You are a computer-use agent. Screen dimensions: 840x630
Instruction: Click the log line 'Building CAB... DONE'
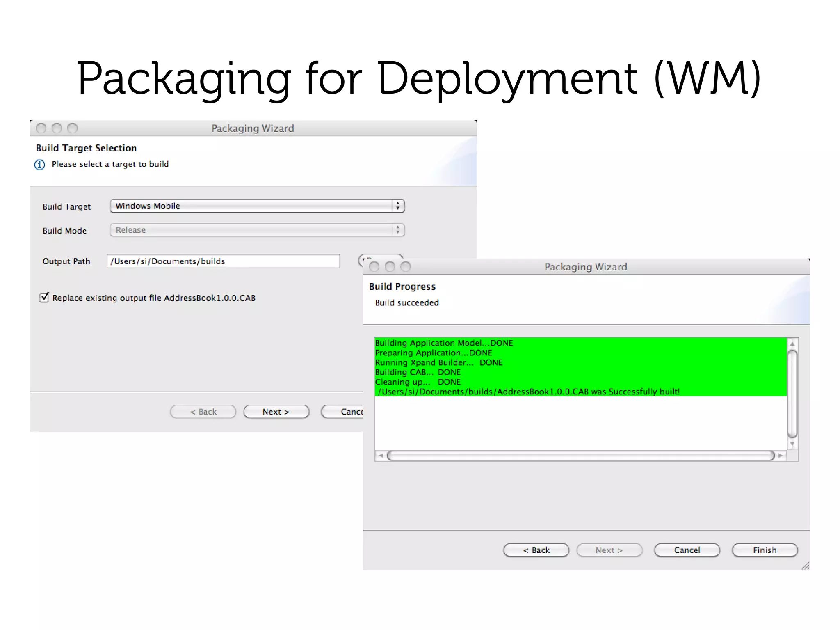tap(418, 372)
